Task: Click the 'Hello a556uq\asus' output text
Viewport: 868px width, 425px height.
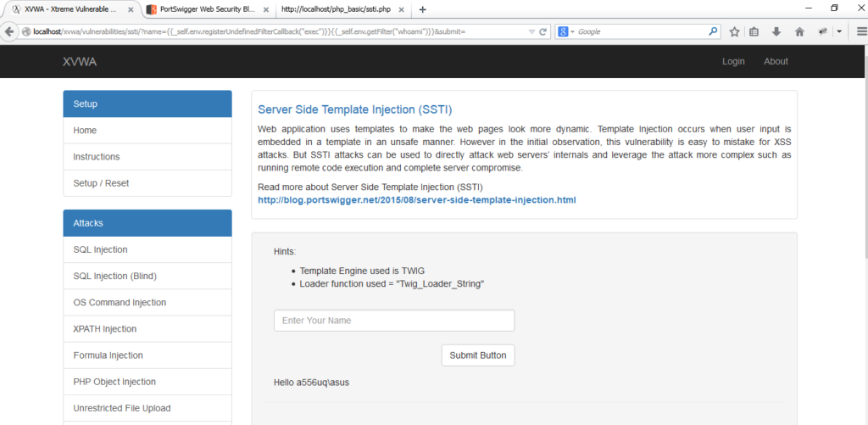Action: point(311,383)
